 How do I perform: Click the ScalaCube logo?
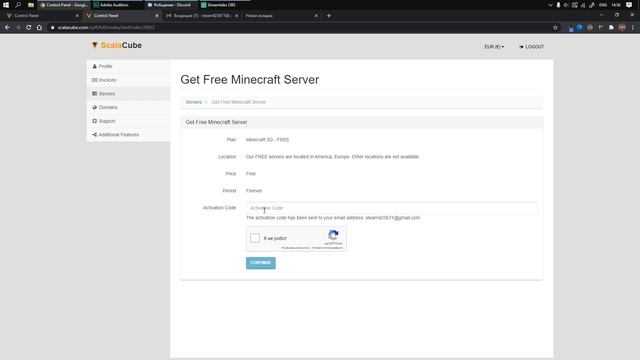[117, 45]
